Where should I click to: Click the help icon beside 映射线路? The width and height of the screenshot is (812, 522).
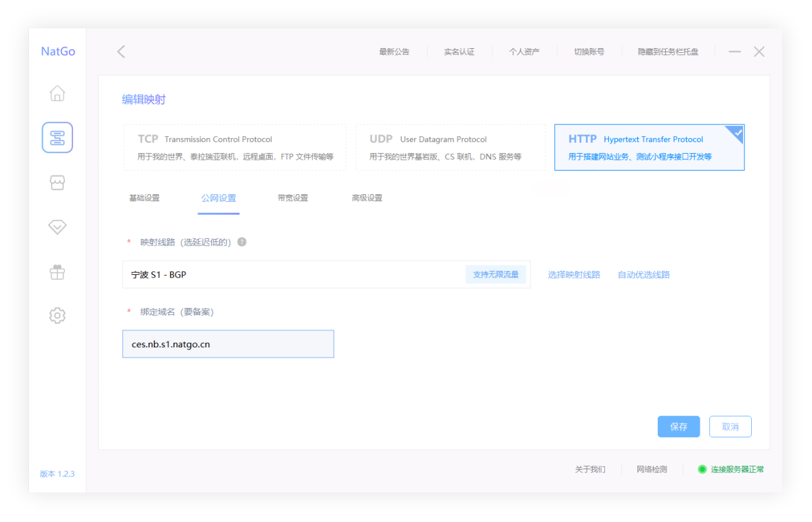(x=242, y=242)
